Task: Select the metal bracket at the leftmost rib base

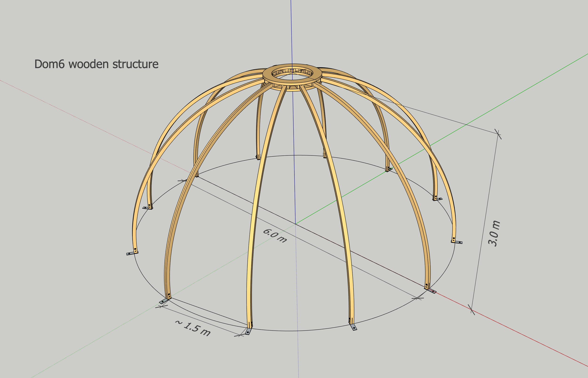Action: pyautogui.click(x=131, y=253)
